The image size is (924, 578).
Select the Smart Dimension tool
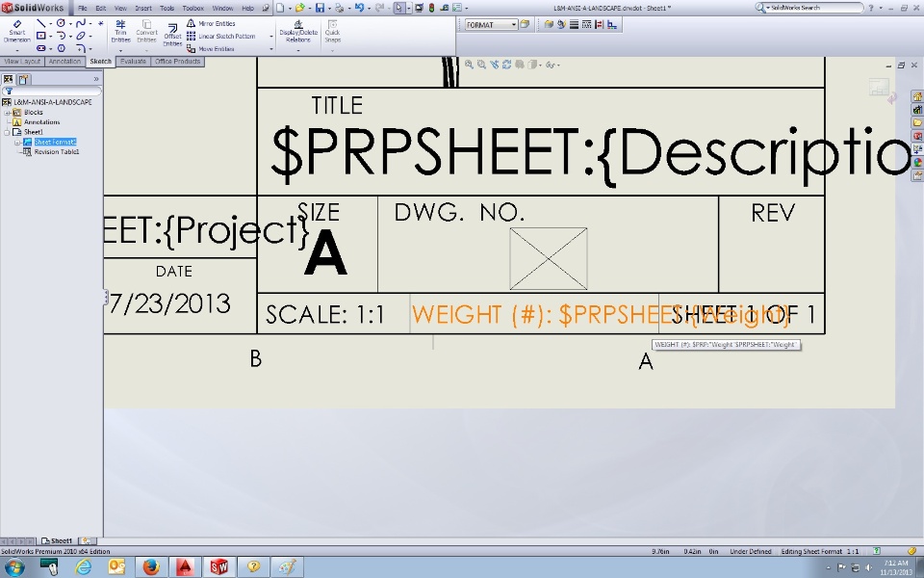click(17, 32)
